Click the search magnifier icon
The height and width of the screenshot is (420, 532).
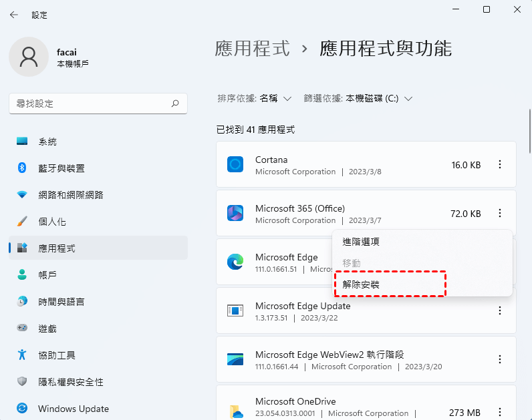[x=175, y=103]
